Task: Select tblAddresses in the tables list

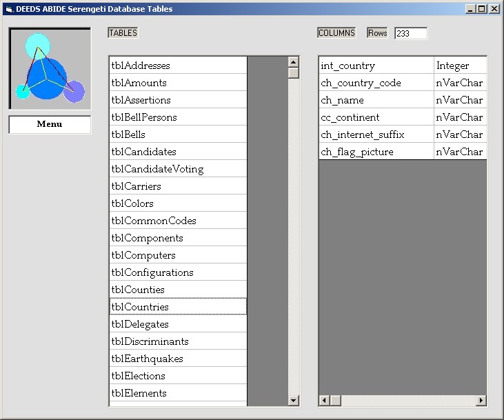Action: click(178, 66)
